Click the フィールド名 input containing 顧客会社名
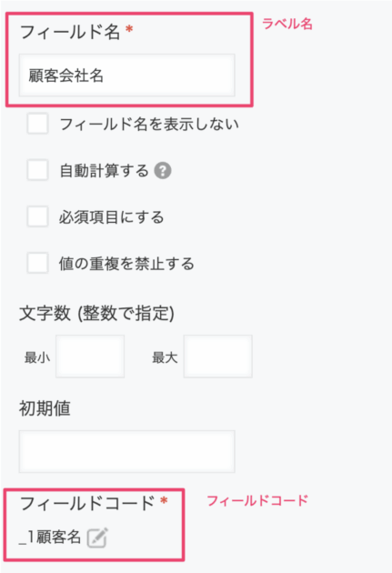The height and width of the screenshot is (573, 392). (126, 75)
